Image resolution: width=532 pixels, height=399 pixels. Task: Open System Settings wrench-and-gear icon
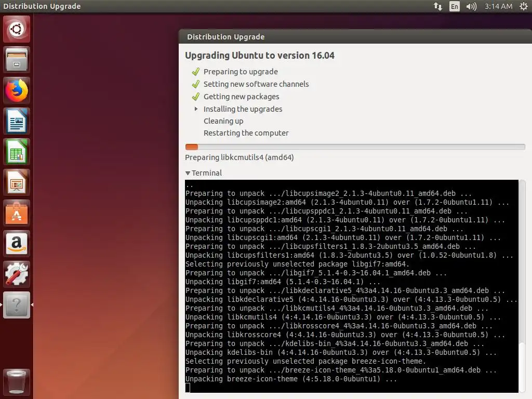[17, 274]
